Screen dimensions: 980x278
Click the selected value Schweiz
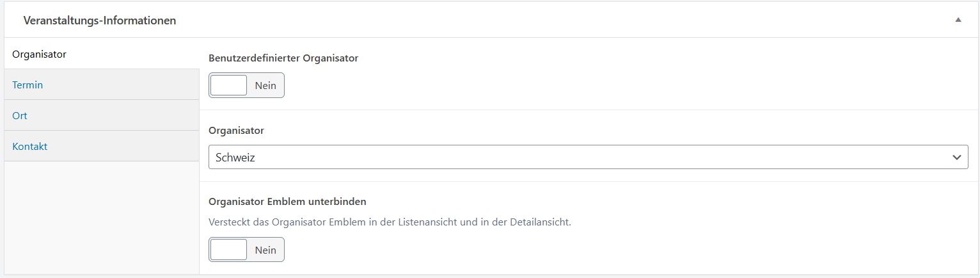(x=235, y=157)
